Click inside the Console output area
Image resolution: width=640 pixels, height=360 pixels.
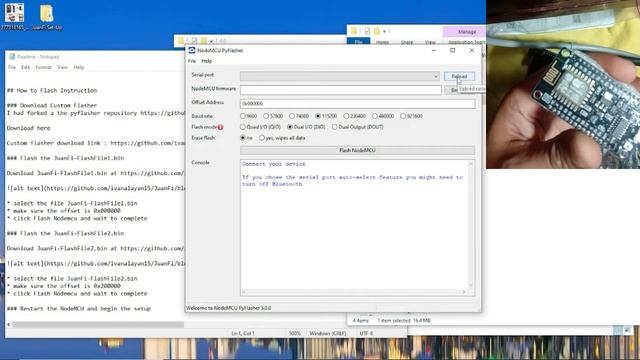coord(354,224)
